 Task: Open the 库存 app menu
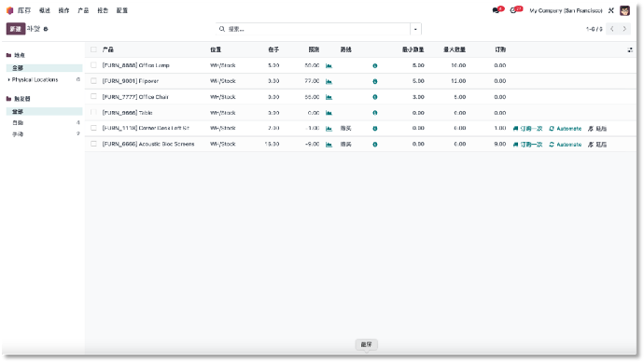[24, 10]
